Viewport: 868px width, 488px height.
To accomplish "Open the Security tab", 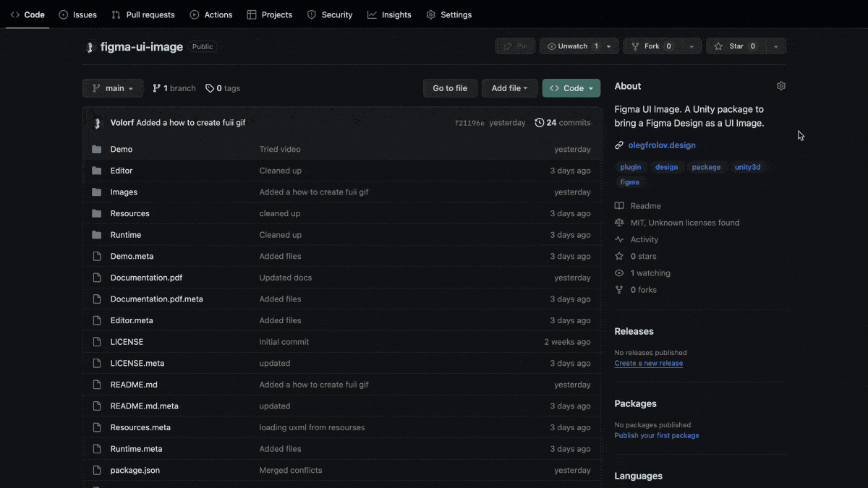I will click(x=330, y=14).
